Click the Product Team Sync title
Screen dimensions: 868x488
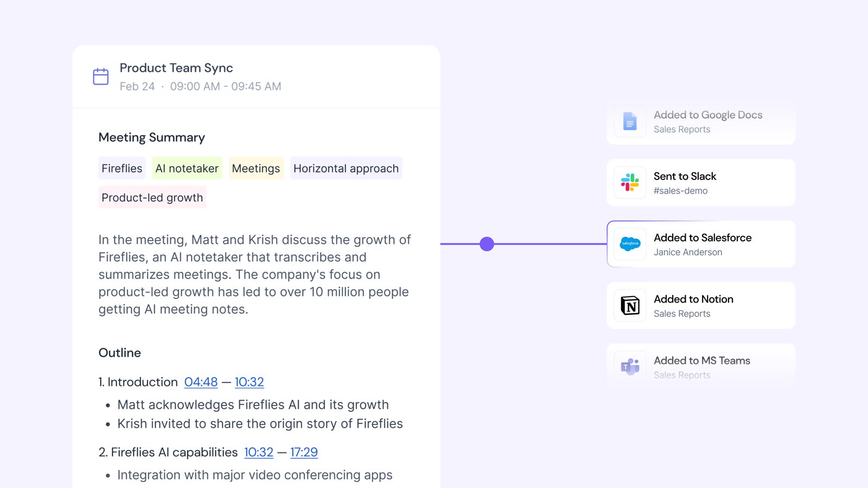176,68
